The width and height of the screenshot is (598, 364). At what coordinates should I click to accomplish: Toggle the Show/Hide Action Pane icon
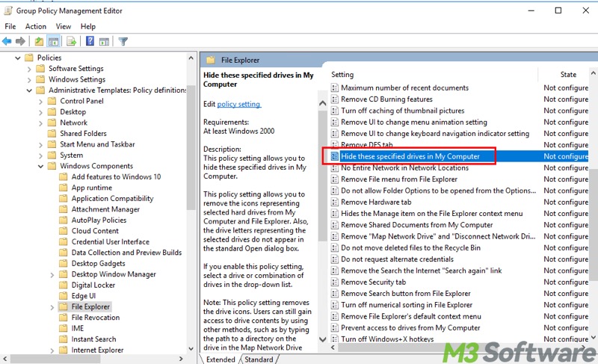[104, 41]
